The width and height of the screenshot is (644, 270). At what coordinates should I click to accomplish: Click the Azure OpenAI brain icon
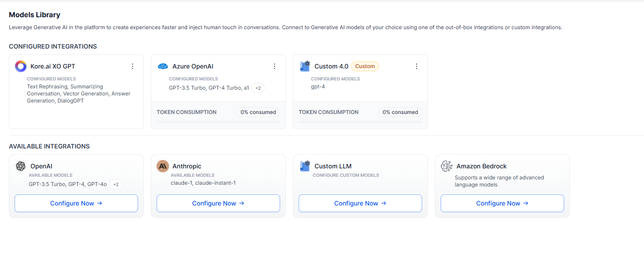coord(162,66)
